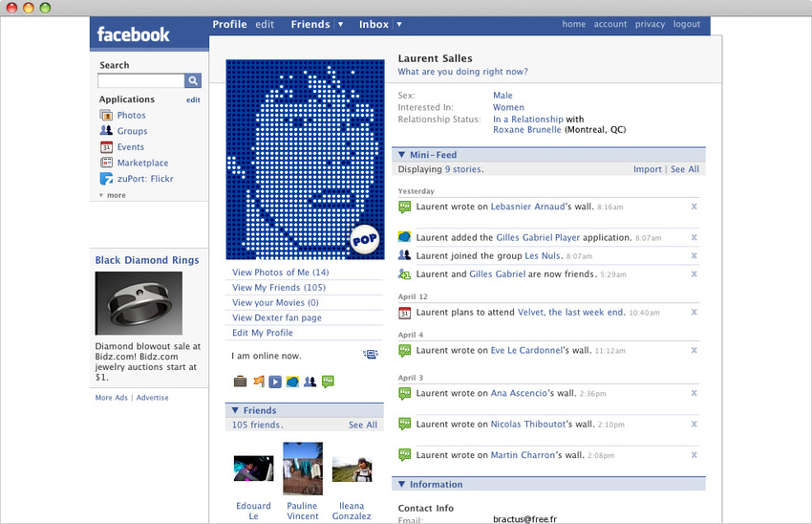This screenshot has width=812, height=524.
Task: Click What are you doing right now
Action: (462, 72)
